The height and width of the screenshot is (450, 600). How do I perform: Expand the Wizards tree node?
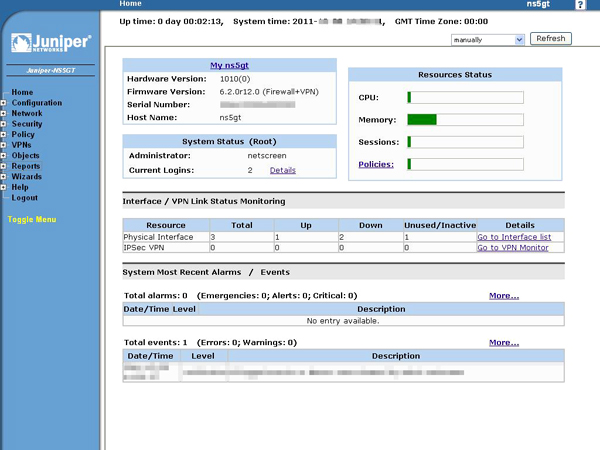click(3, 177)
